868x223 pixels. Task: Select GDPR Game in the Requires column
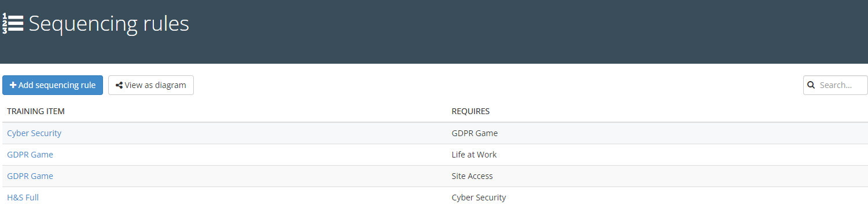[475, 133]
